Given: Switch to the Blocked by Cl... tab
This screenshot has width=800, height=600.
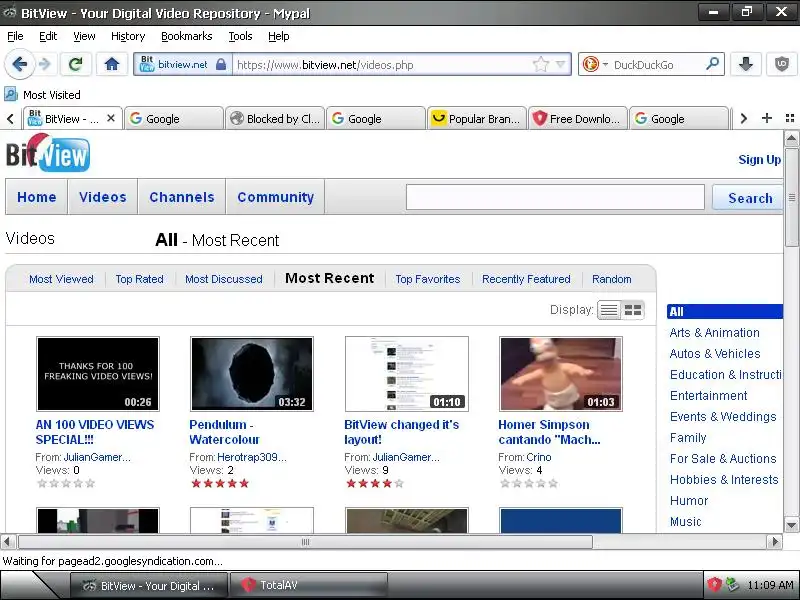Looking at the screenshot, I should tap(274, 118).
